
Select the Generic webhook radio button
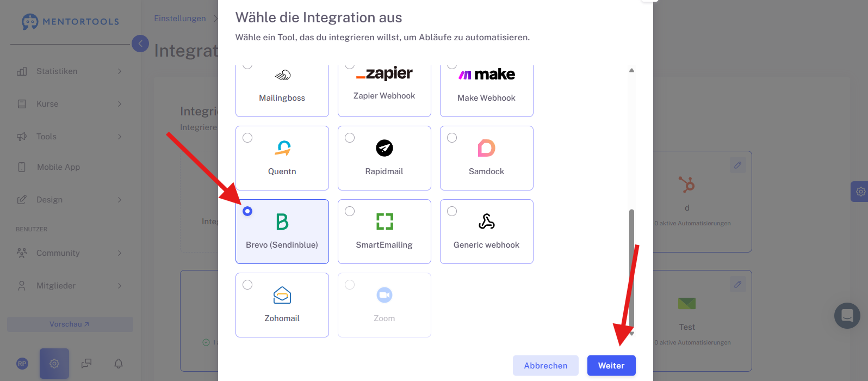pos(452,211)
